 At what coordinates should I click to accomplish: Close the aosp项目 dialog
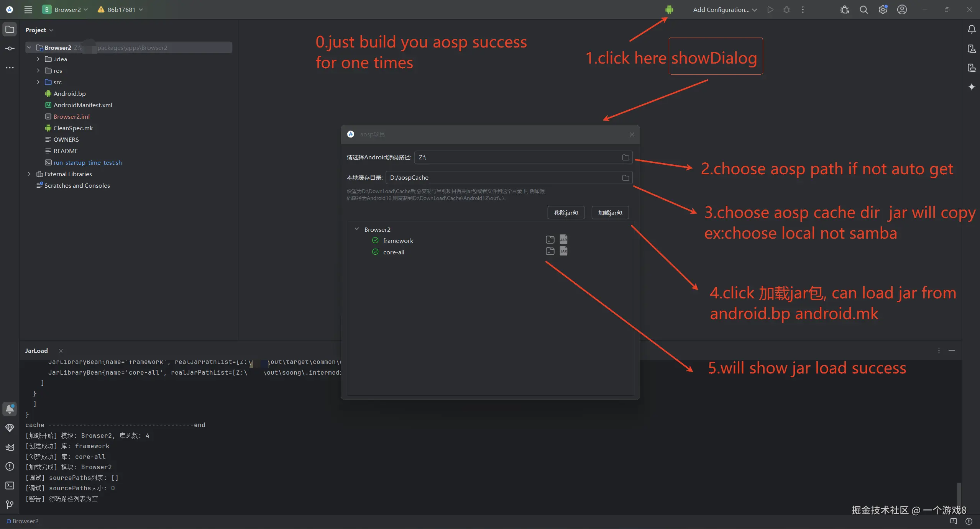coord(632,134)
